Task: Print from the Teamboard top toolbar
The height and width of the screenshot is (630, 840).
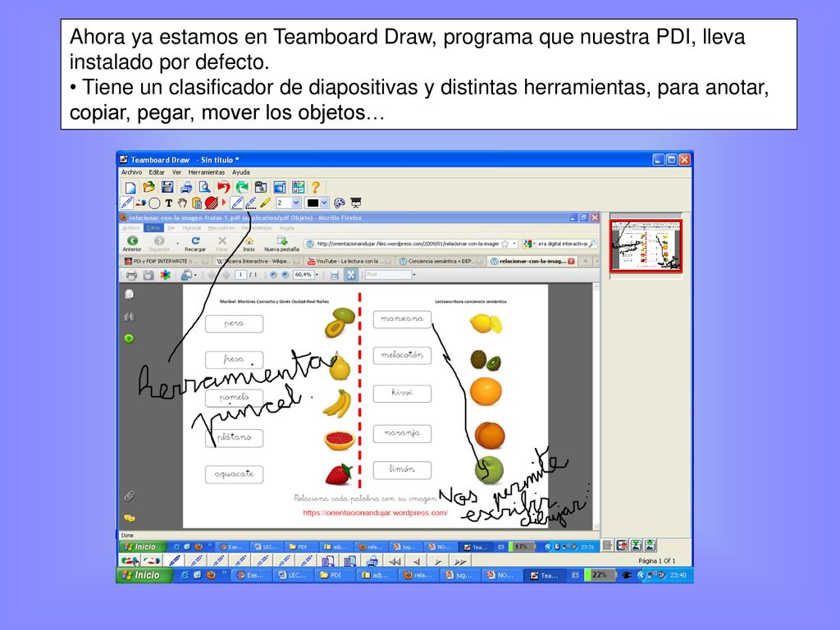Action: (186, 187)
